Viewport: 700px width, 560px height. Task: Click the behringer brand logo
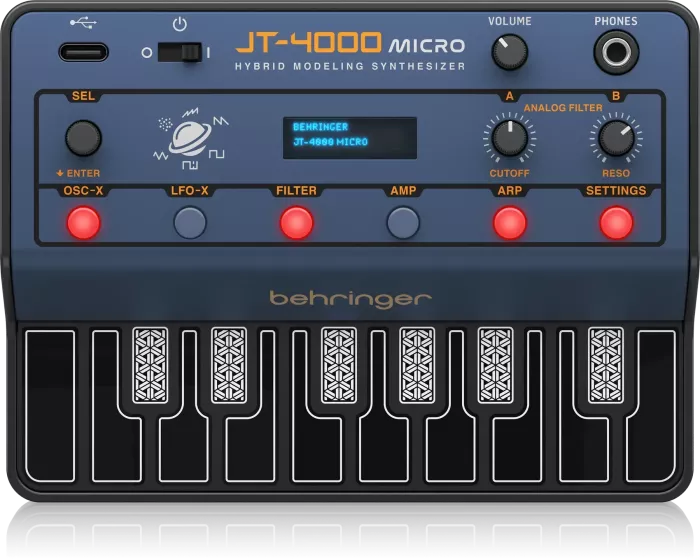350,298
